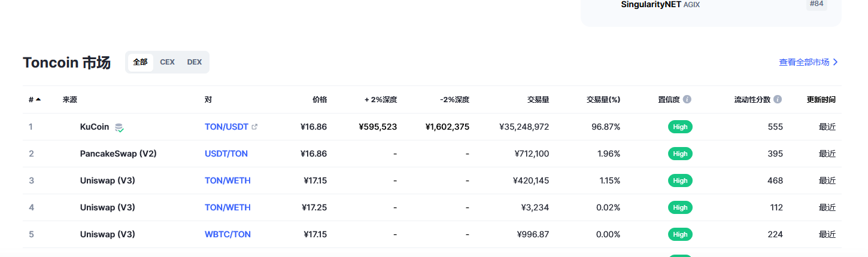Switch to the DEX tab

[195, 62]
